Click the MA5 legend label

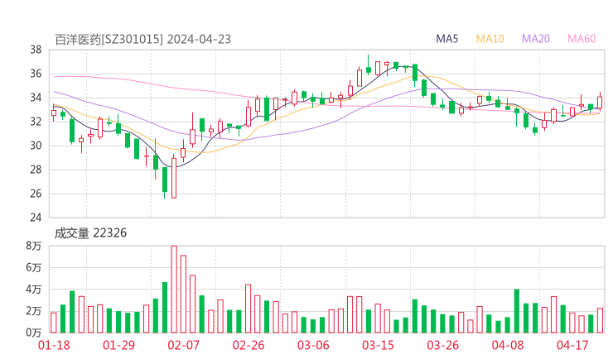click(x=446, y=39)
